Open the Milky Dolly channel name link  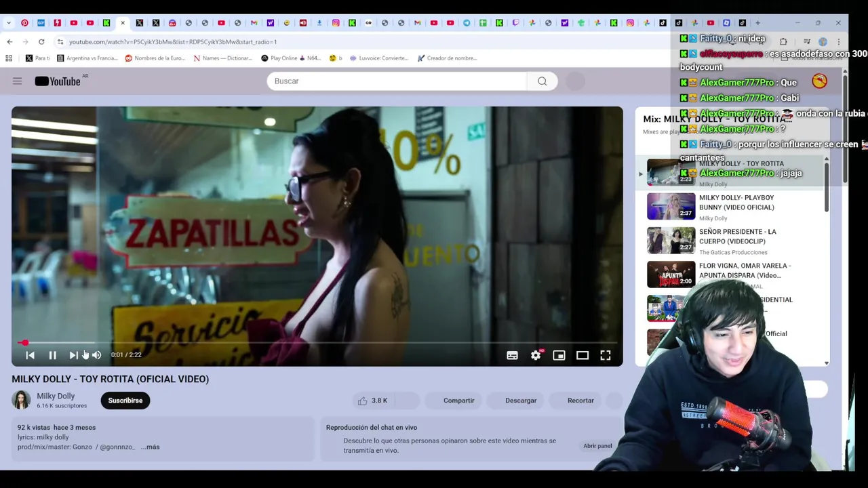(56, 396)
